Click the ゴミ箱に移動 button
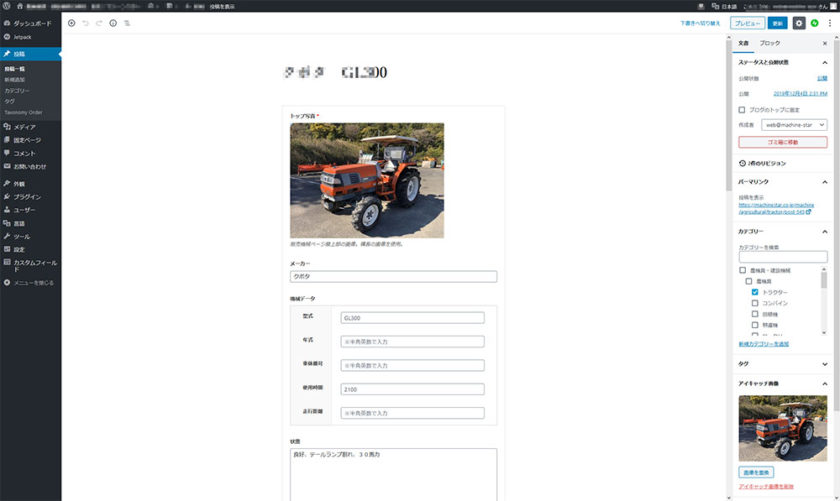 [x=783, y=142]
